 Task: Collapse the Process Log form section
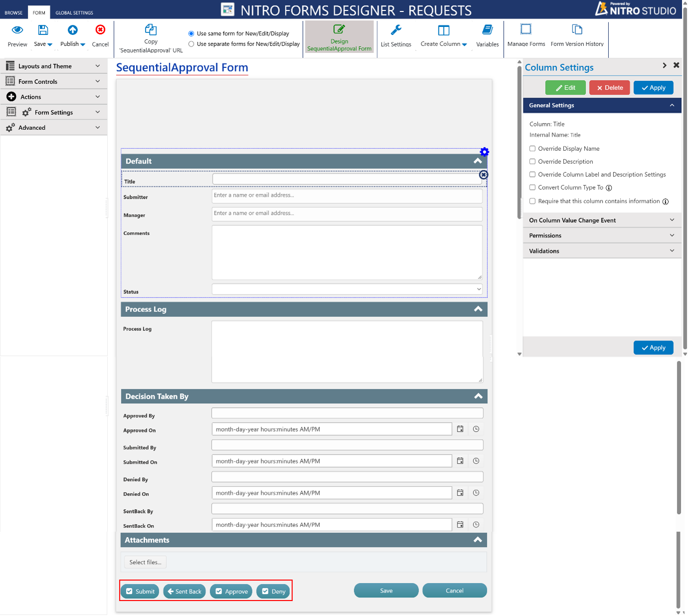coord(478,309)
